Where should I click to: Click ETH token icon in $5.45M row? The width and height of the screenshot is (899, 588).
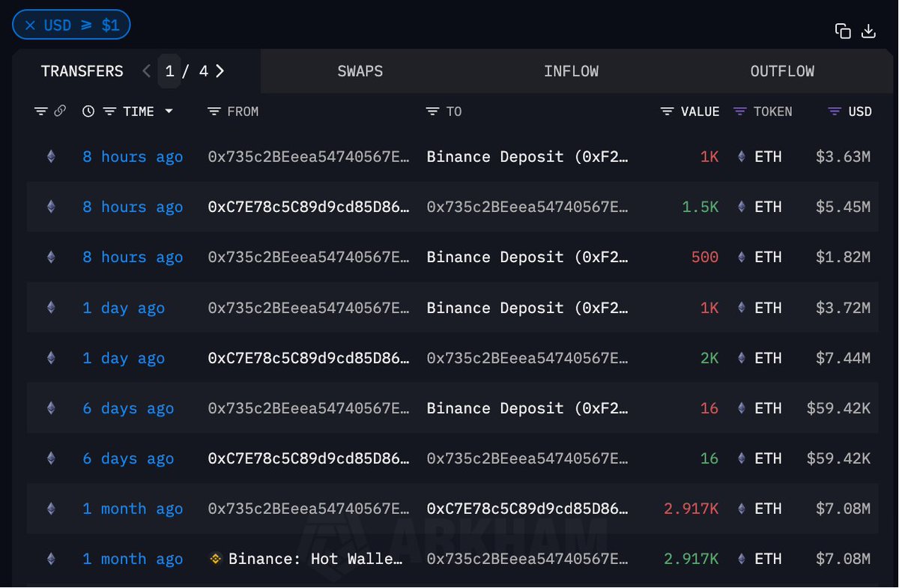pyautogui.click(x=742, y=207)
